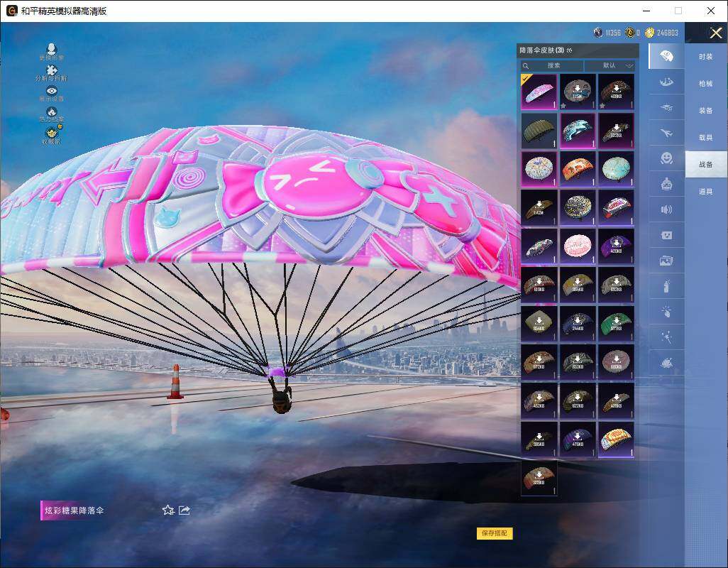Switch to the 枪械 tab
The width and height of the screenshot is (728, 568).
(706, 84)
